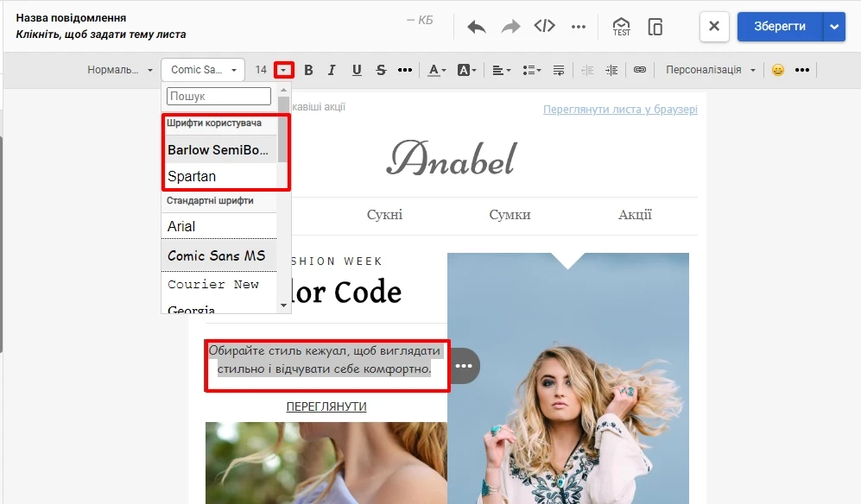
Task: Click the Акції menu link
Action: pos(635,215)
